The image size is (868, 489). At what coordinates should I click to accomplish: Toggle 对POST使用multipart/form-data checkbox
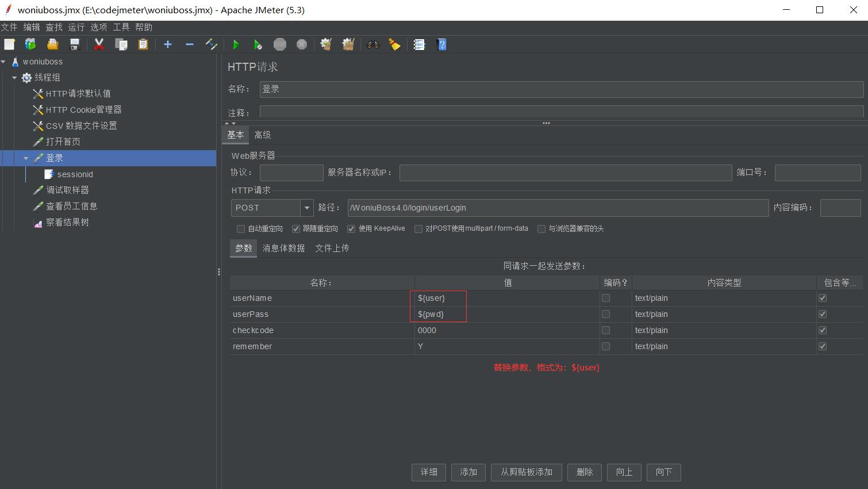(x=418, y=228)
